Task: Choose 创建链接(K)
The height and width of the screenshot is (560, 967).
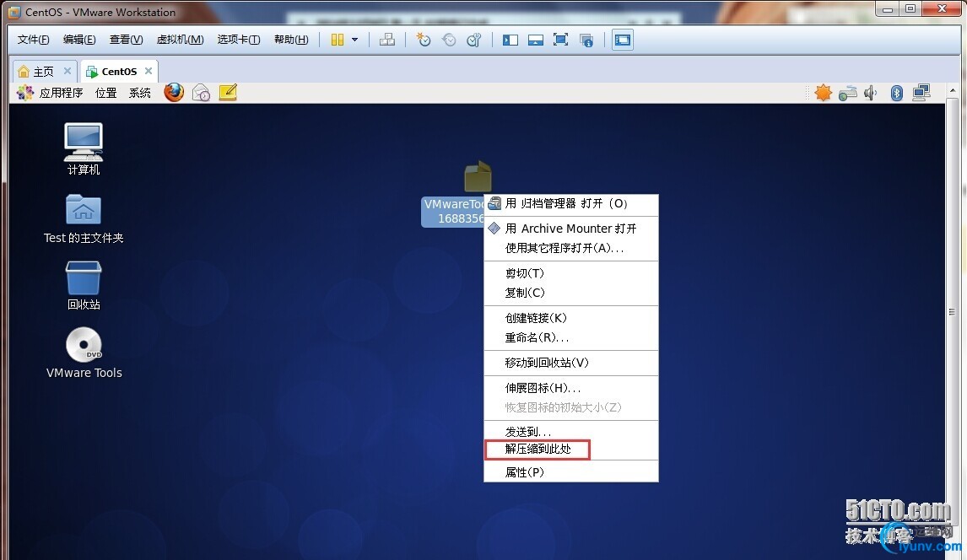Action: pyautogui.click(x=571, y=318)
